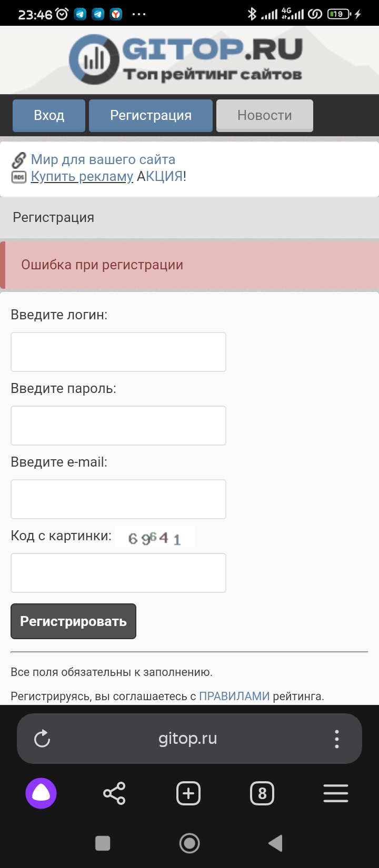Viewport: 379px width, 868px height.
Task: Open recent apps square button
Action: click(103, 843)
